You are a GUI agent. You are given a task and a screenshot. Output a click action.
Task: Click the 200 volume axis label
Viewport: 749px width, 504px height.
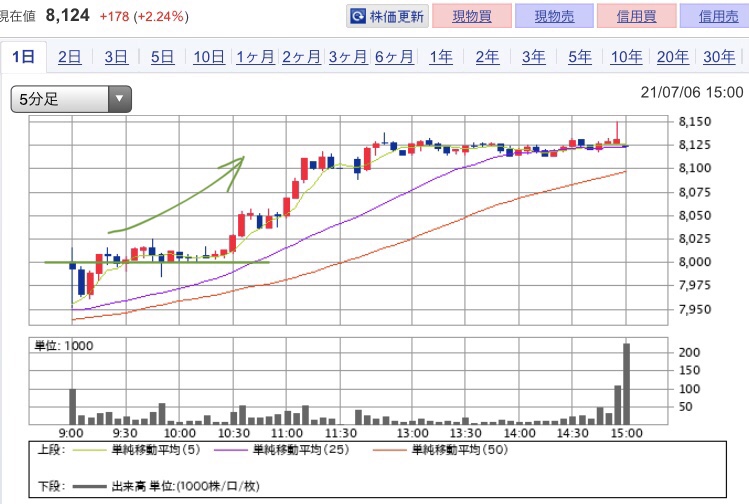tap(689, 352)
